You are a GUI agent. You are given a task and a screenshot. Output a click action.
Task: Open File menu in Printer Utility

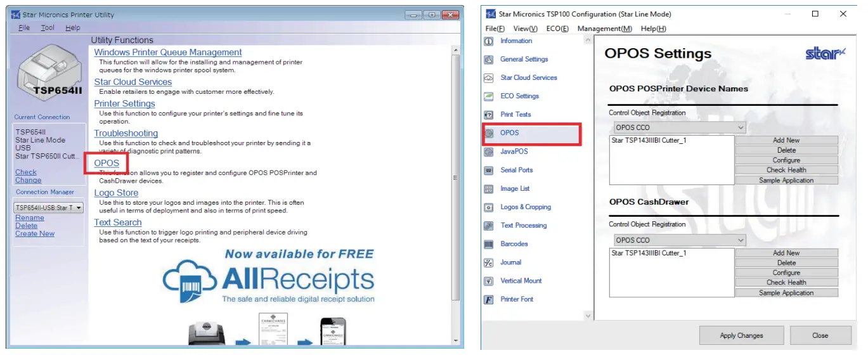[x=24, y=28]
